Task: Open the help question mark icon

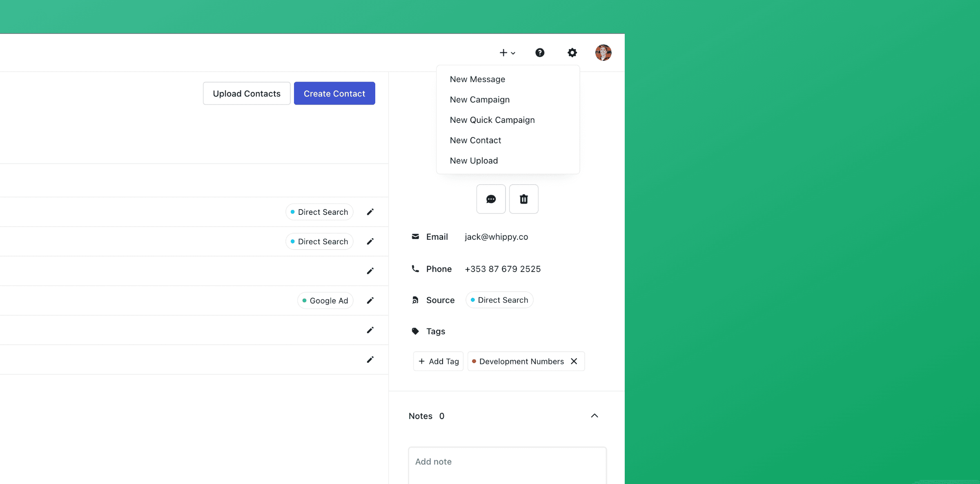Action: pos(540,53)
